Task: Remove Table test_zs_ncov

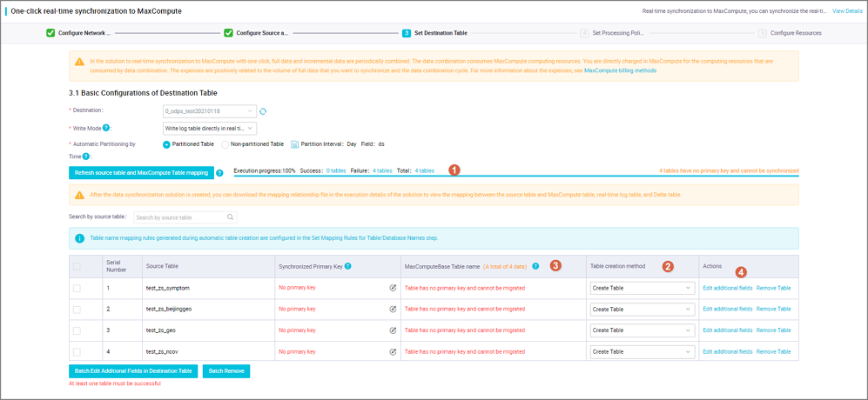Action: tap(773, 352)
